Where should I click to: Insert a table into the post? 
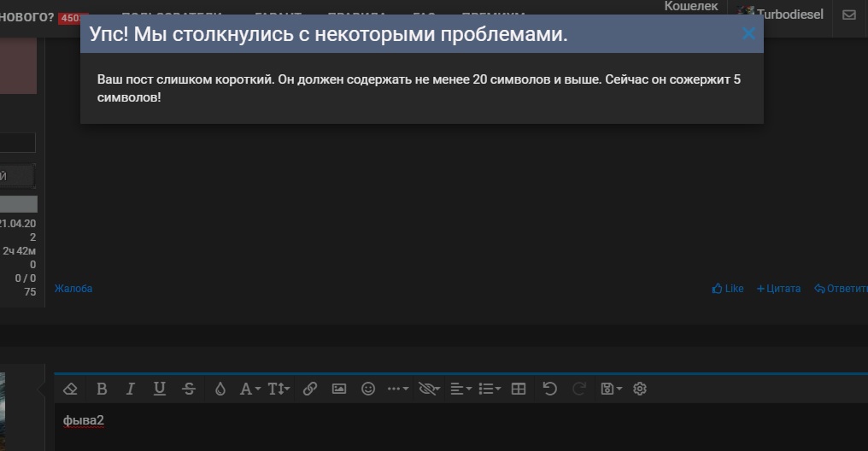click(519, 389)
